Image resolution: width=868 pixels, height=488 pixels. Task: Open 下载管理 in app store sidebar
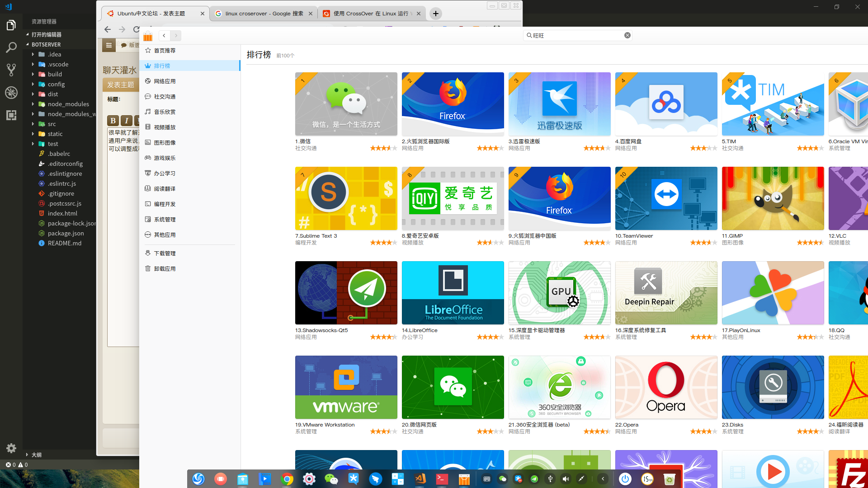190,253
